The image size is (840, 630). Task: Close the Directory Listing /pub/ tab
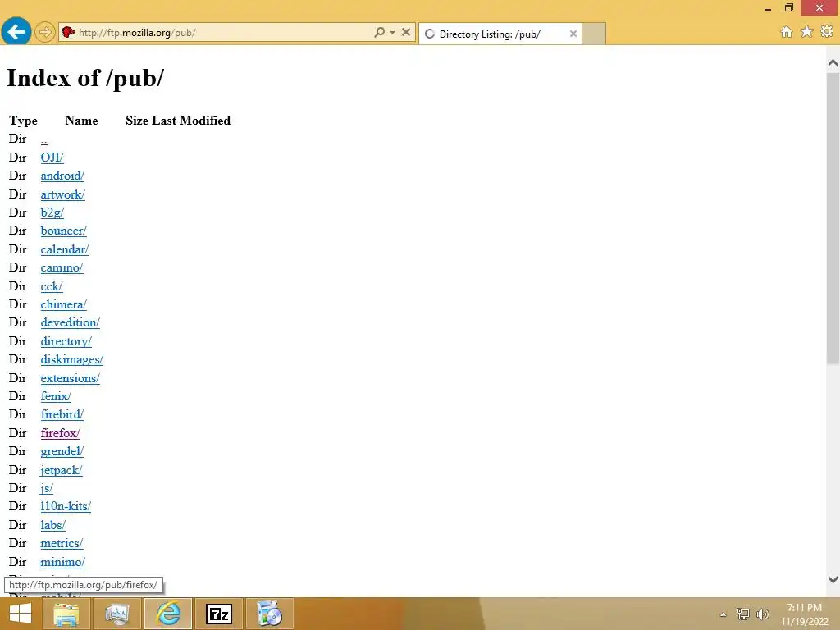pos(573,34)
